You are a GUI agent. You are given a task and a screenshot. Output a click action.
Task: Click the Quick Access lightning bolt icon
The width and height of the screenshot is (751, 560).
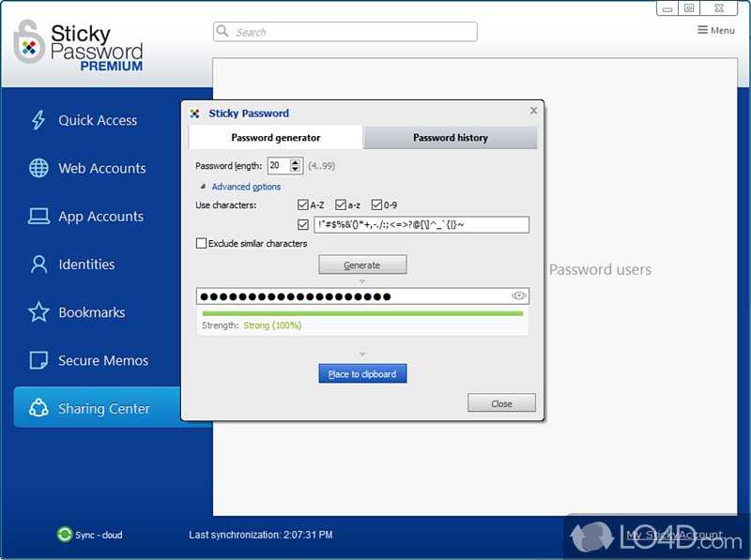click(38, 120)
